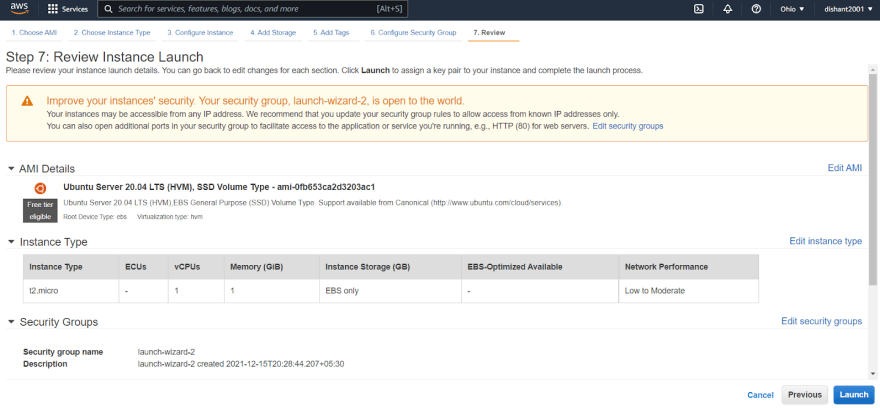Click the Free tier eligible badge

40,210
